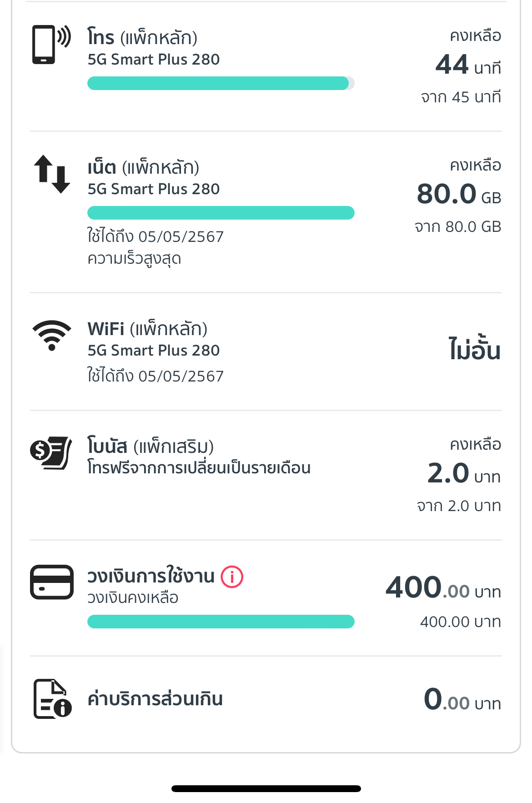Tap the iOS home indicator bar
Viewport: 532px width, 803px height.
(x=266, y=788)
